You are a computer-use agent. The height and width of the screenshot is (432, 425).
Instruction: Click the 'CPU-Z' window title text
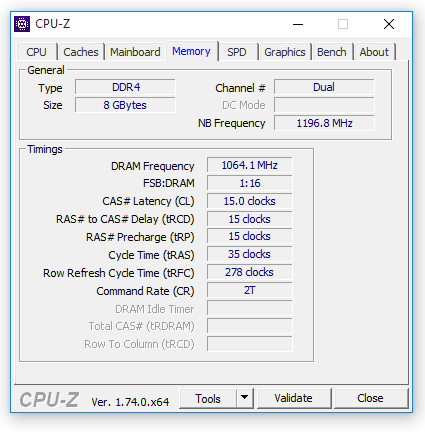point(53,24)
